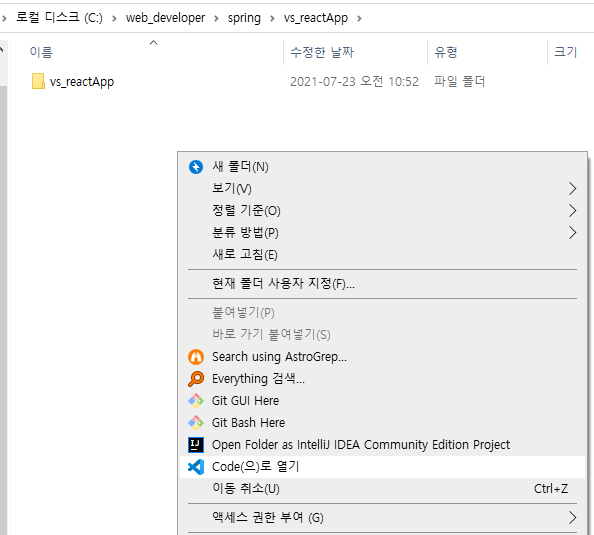Click the vs_reactApp folder icon

click(38, 81)
